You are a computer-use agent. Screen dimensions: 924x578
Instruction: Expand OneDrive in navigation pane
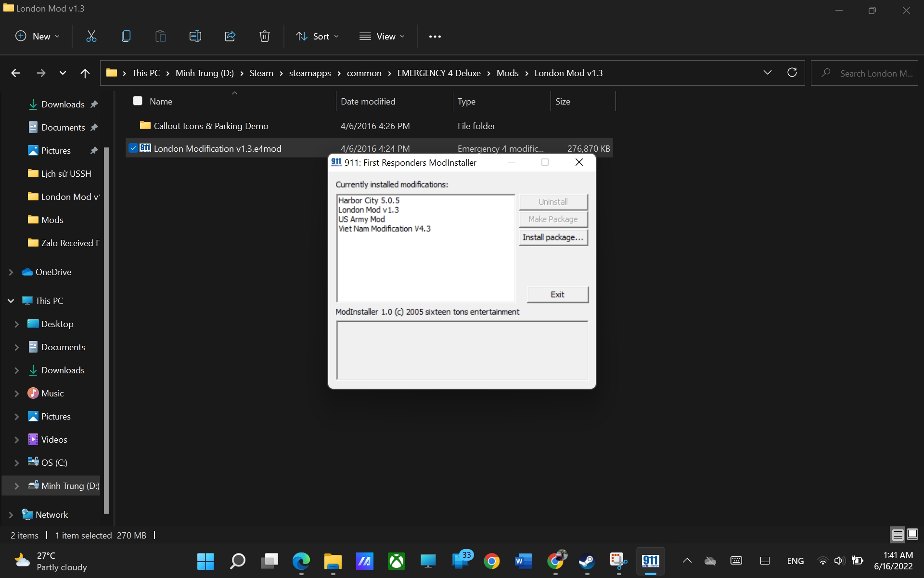pos(11,272)
